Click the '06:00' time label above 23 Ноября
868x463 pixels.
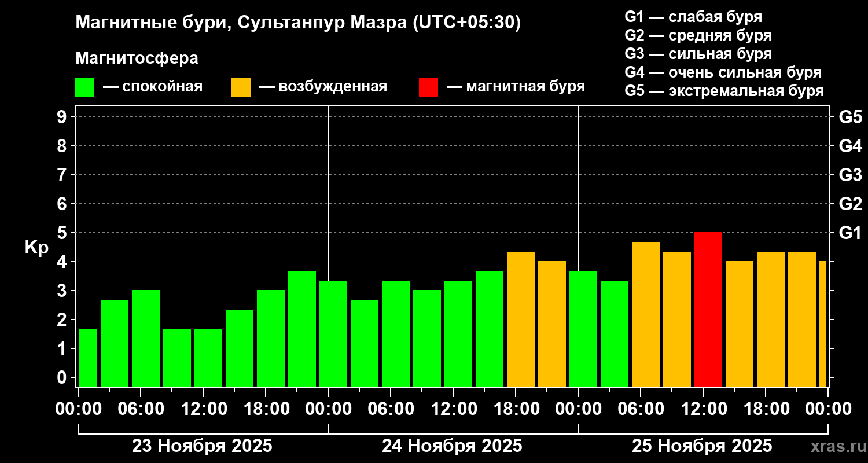(x=141, y=409)
